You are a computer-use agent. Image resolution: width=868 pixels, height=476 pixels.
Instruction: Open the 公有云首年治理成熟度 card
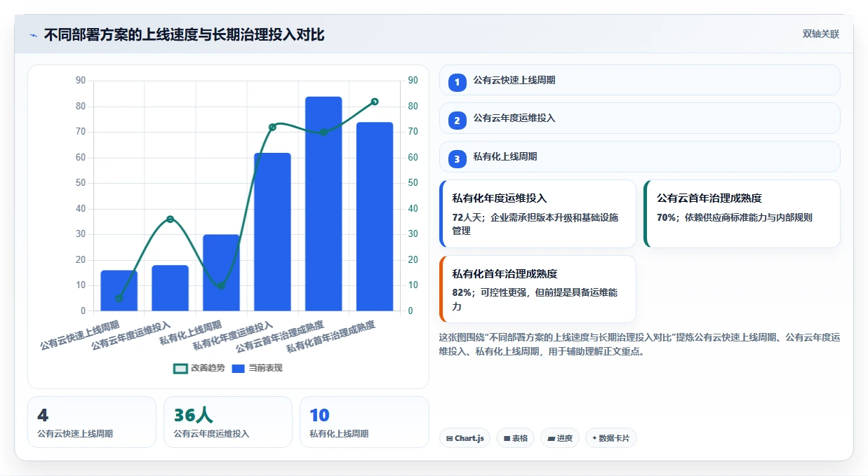click(x=742, y=214)
